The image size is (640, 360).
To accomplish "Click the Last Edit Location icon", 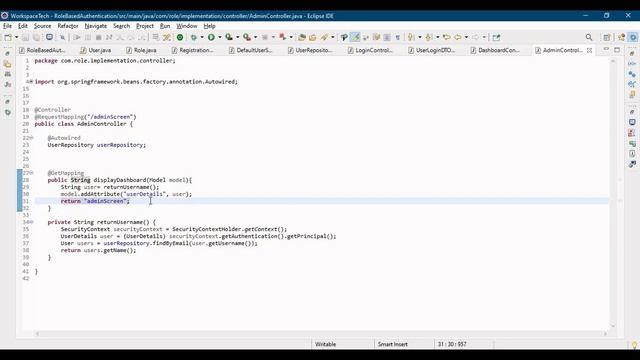I will coord(447,37).
